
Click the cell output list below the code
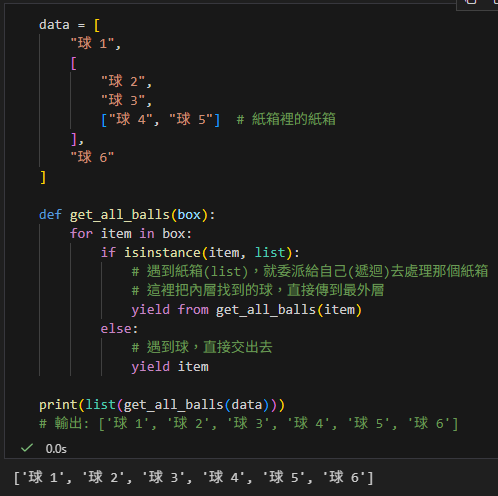click(193, 477)
